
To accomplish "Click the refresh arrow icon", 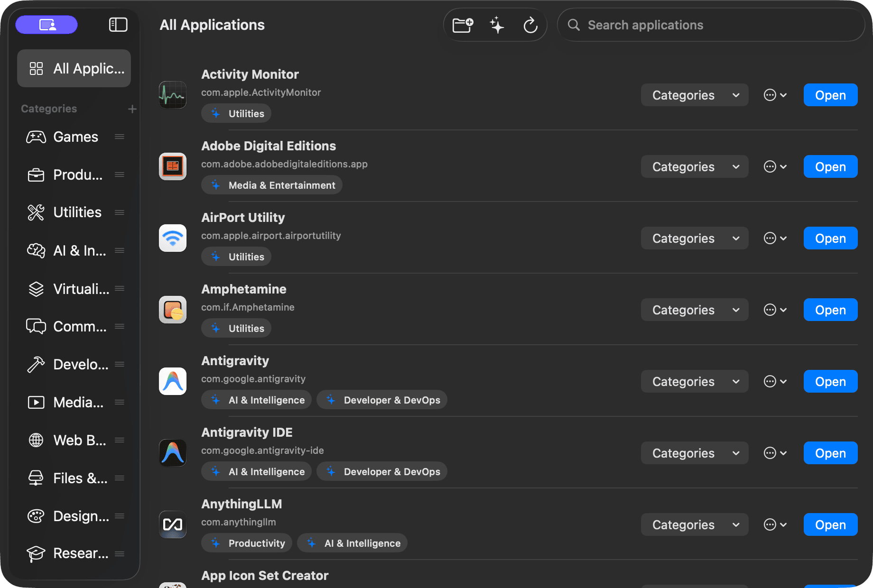I will click(530, 25).
